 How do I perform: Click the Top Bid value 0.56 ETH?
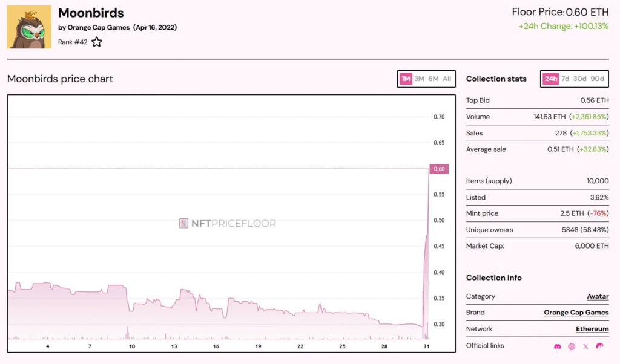(595, 100)
